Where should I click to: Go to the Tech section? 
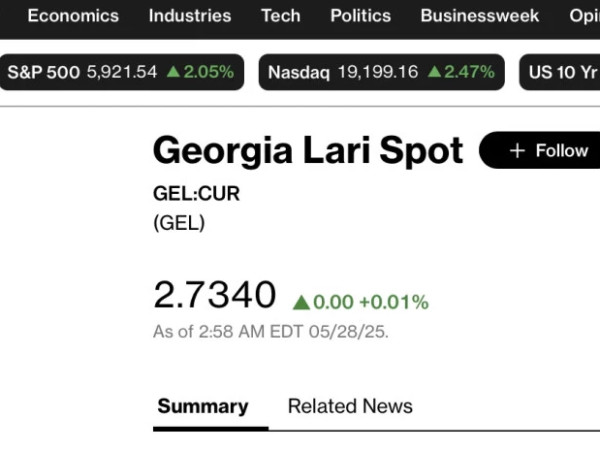[x=280, y=16]
